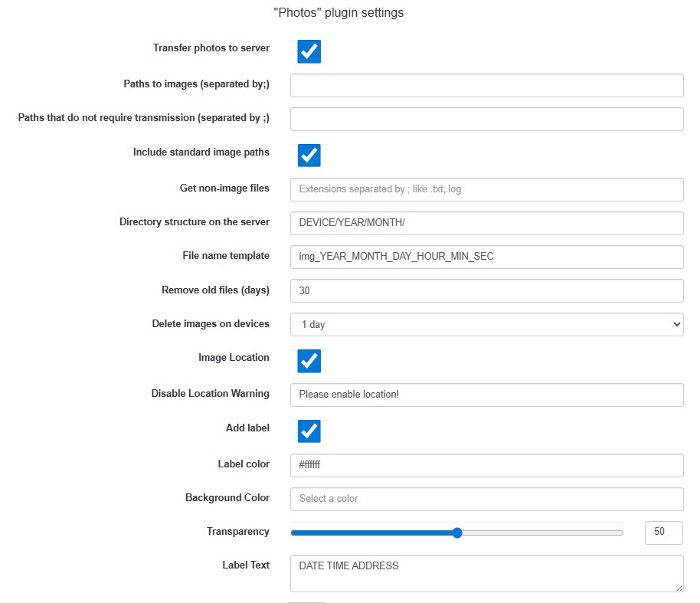Click the Transparency slider handle
Screen dimensions: 700x603
click(457, 533)
